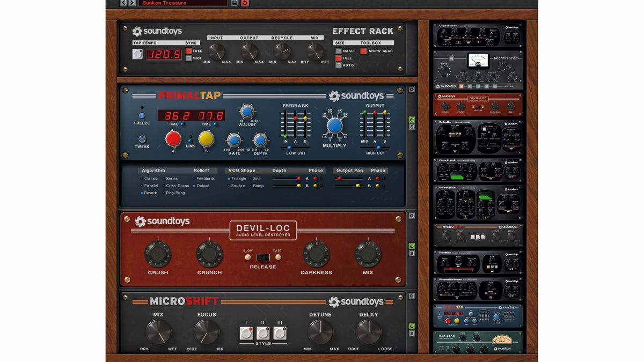644x362 pixels.
Task: Adjust the PrimalTap Low Cut slider
Action: point(296,147)
